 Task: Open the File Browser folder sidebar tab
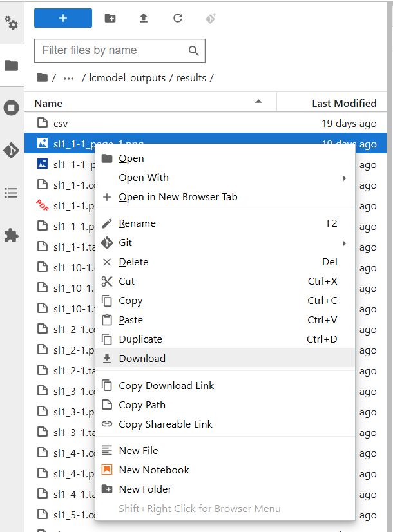[12, 65]
